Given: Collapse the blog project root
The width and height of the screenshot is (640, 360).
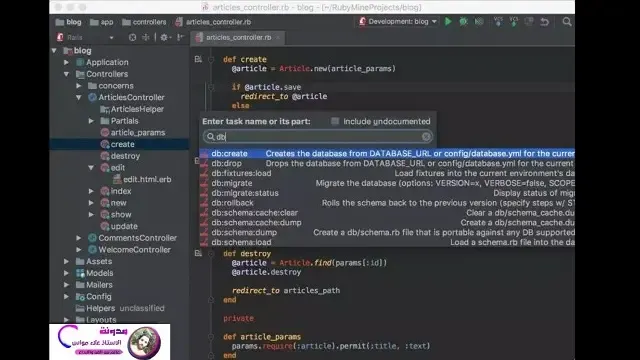Looking at the screenshot, I should [x=54, y=51].
